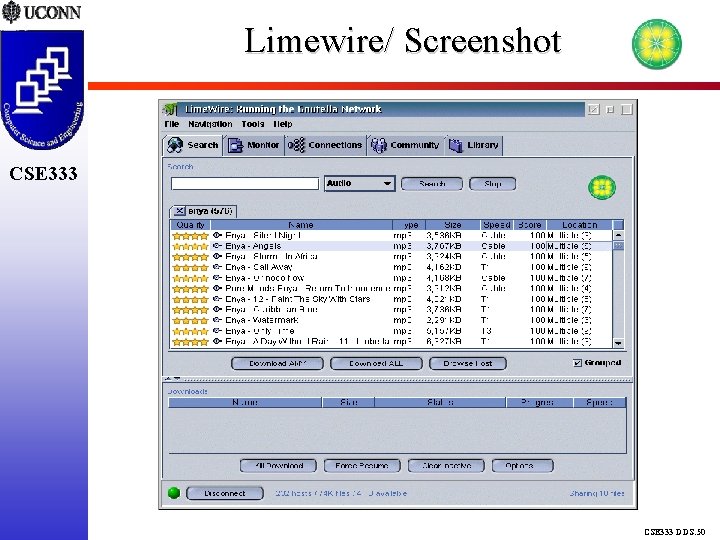Click the Force Resume button

click(362, 466)
